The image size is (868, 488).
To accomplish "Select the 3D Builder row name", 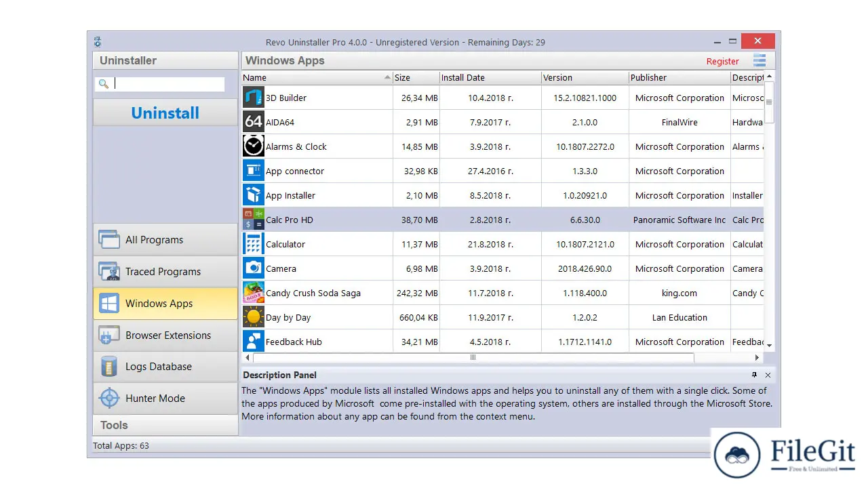I will click(x=286, y=98).
